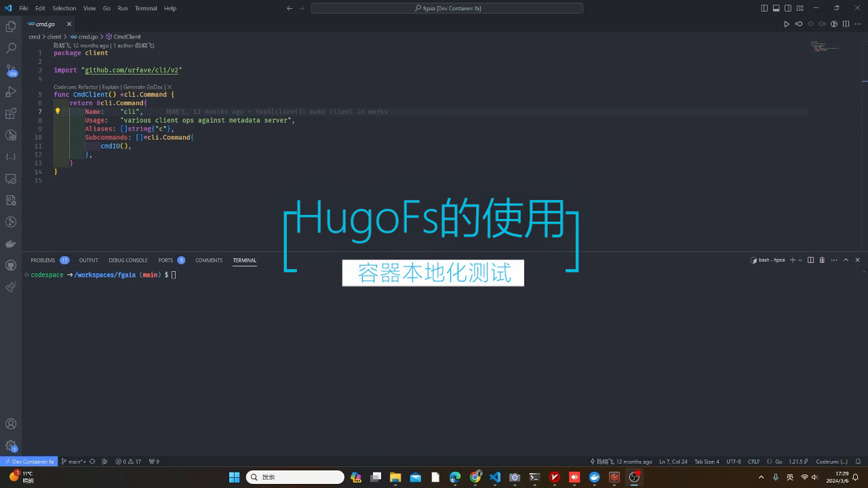Close the cmd.go editor tab

coord(69,24)
